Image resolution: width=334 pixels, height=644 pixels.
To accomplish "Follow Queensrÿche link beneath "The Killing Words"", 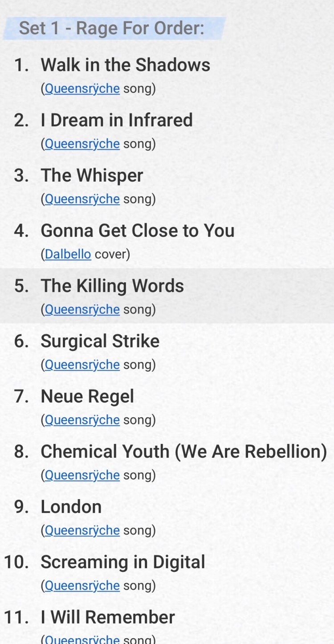I will pyautogui.click(x=82, y=310).
